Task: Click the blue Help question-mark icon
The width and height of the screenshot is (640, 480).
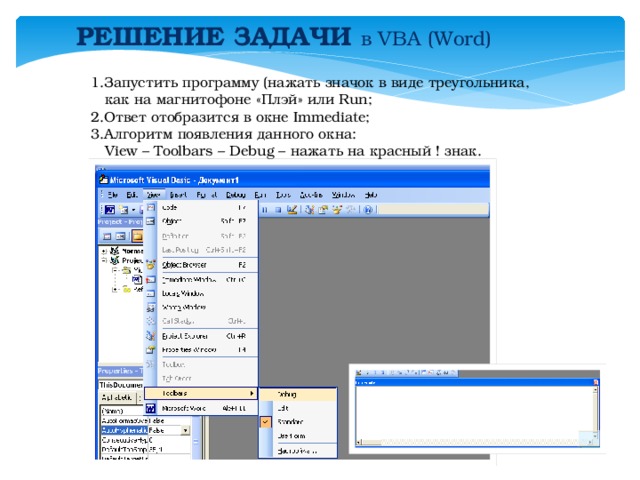Action: [x=368, y=210]
